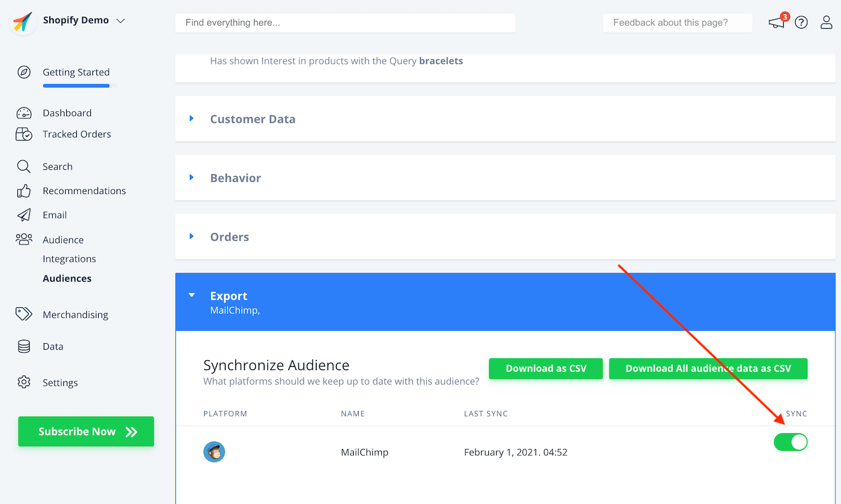
Task: Click the help question mark icon
Action: (x=801, y=22)
